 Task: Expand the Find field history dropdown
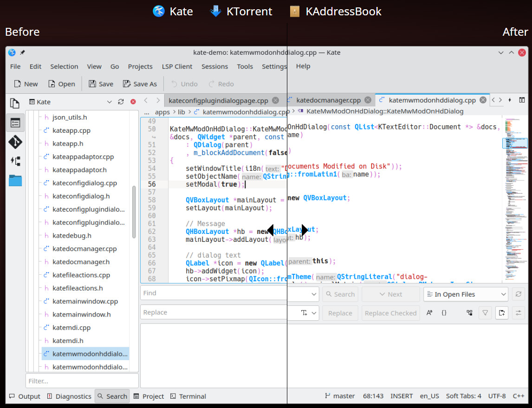tap(314, 294)
